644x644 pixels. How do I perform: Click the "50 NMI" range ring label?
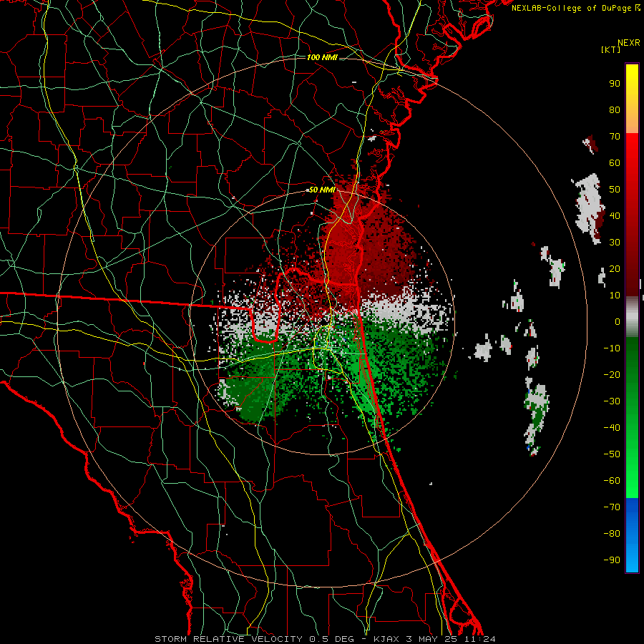322,190
